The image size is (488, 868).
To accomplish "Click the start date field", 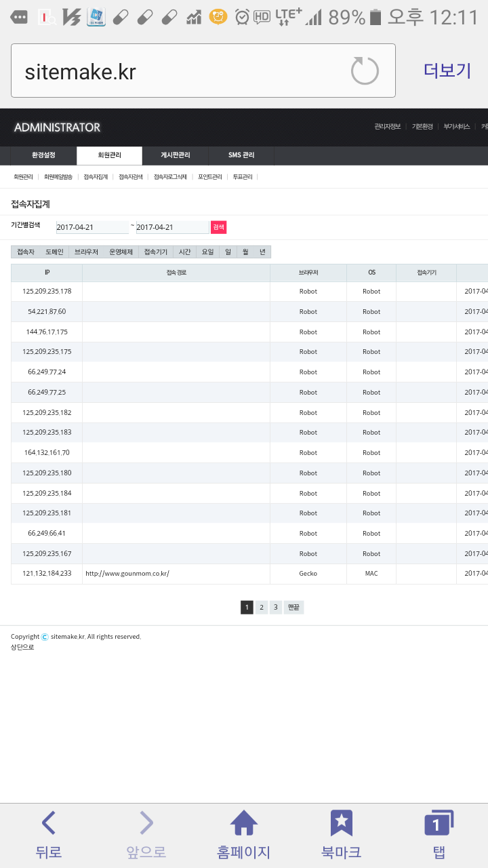I will pyautogui.click(x=92, y=227).
